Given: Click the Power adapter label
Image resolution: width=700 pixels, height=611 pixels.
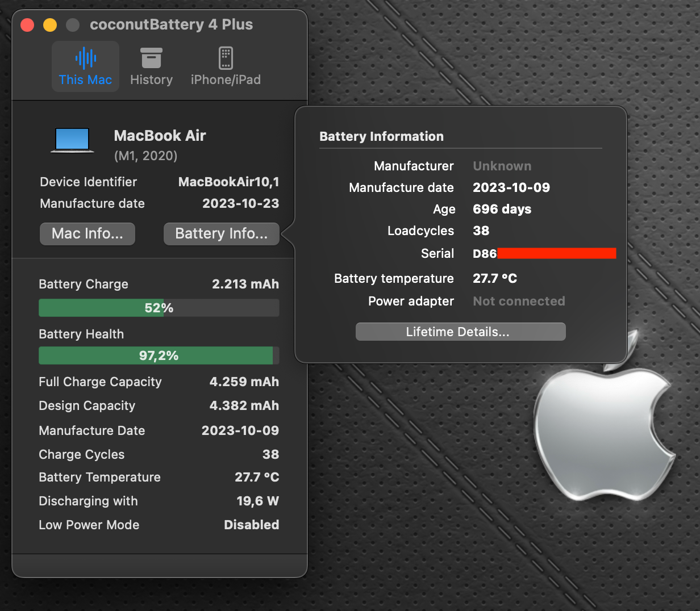Looking at the screenshot, I should [411, 301].
